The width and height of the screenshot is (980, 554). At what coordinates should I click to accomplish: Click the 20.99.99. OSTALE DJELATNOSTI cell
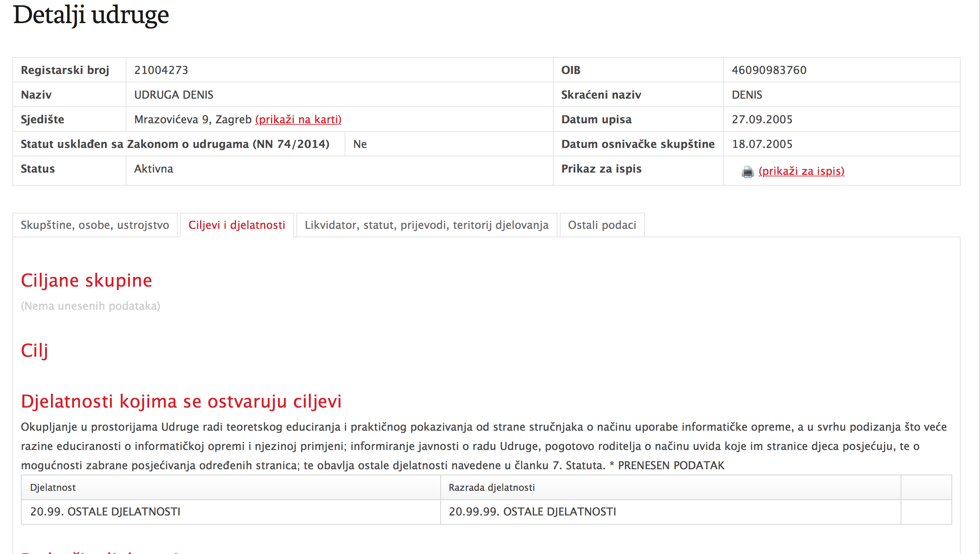[x=532, y=512]
